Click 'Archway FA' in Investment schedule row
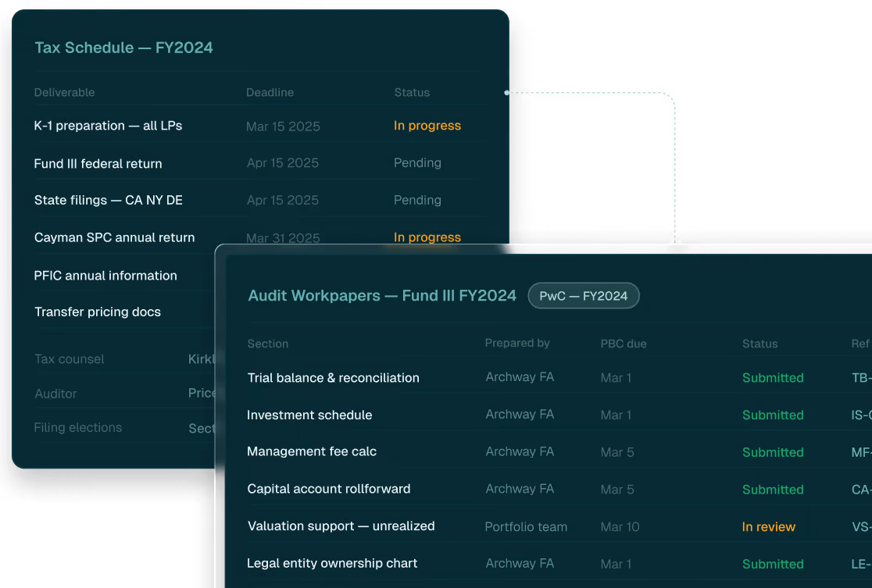This screenshot has height=588, width=872. pos(520,414)
